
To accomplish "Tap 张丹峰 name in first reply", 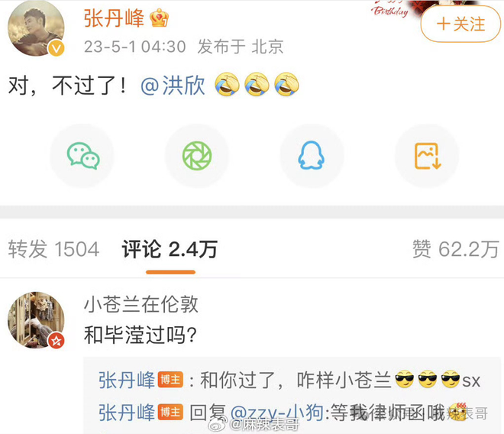I will pyautogui.click(x=127, y=380).
